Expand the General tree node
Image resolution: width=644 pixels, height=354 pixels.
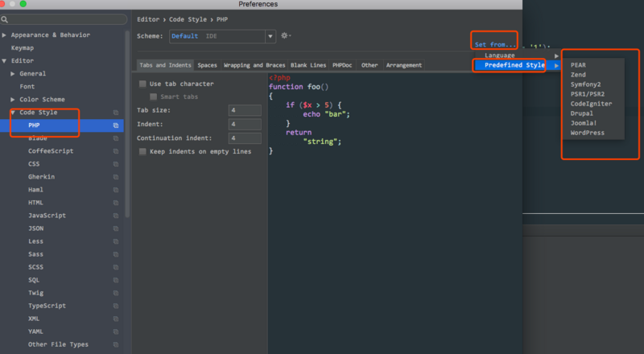[13, 73]
